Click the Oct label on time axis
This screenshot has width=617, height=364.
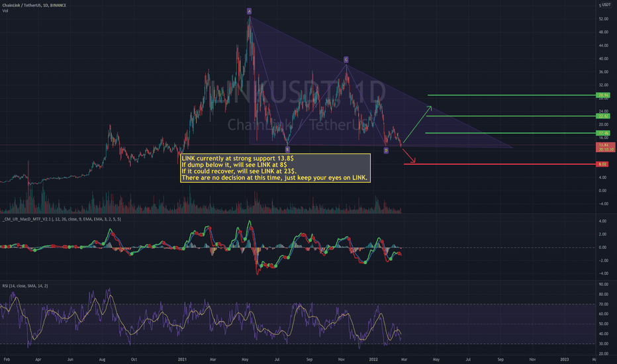point(134,359)
